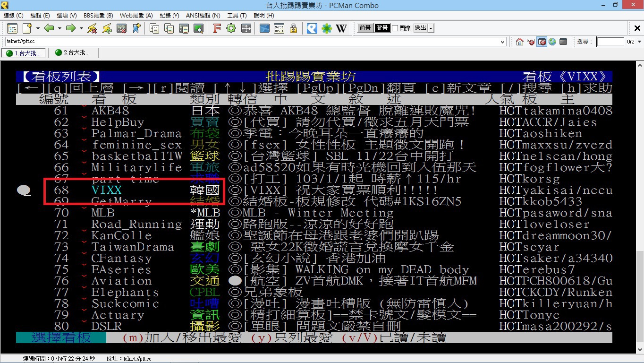Image resolution: width=644 pixels, height=363 pixels.
Task: Select the DSLR board row
Action: pos(314,327)
